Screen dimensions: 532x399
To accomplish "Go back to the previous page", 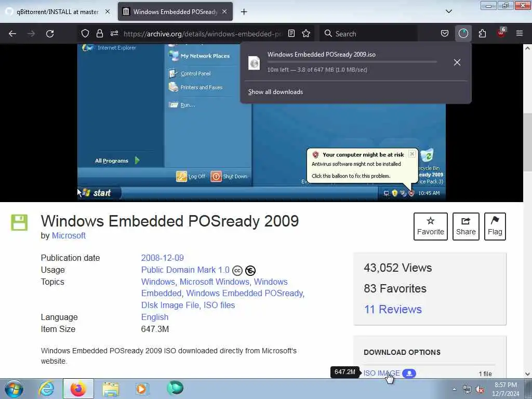I will (12, 34).
